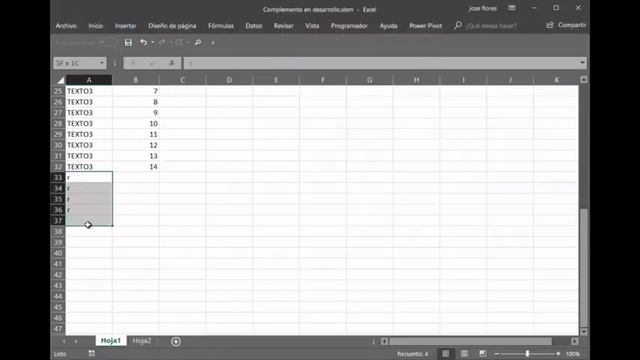
Task: Open the Ayuda tab
Action: click(x=388, y=26)
